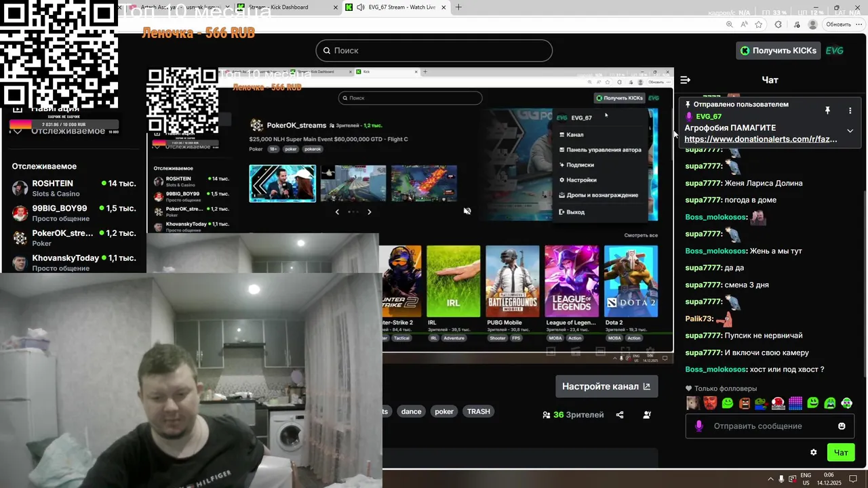Open browser extensions puzzle icon

(778, 24)
